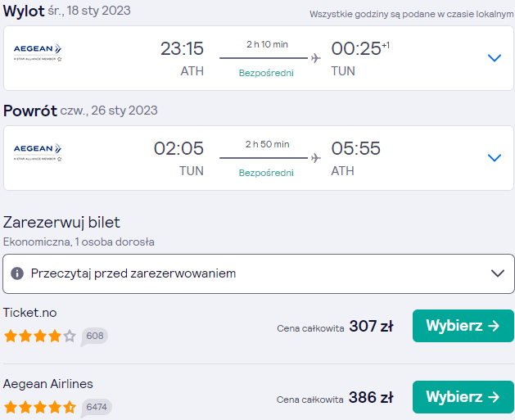Click the 307 zł total price
515x420 pixels.
[371, 327]
